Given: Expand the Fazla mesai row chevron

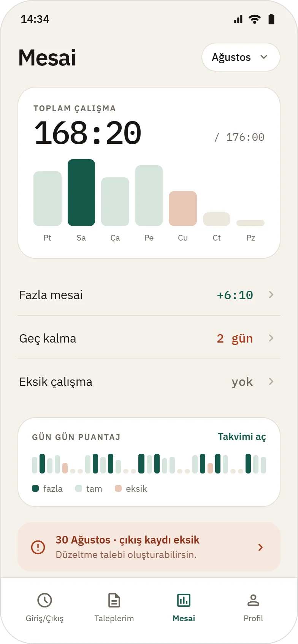Looking at the screenshot, I should [271, 295].
